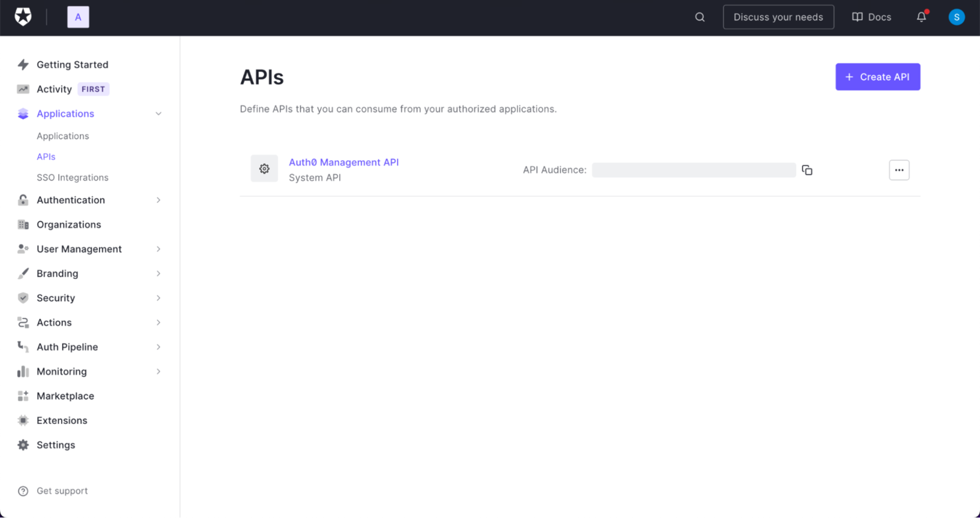Switch to the SSO Integrations page
The width and height of the screenshot is (980, 518).
pyautogui.click(x=73, y=177)
